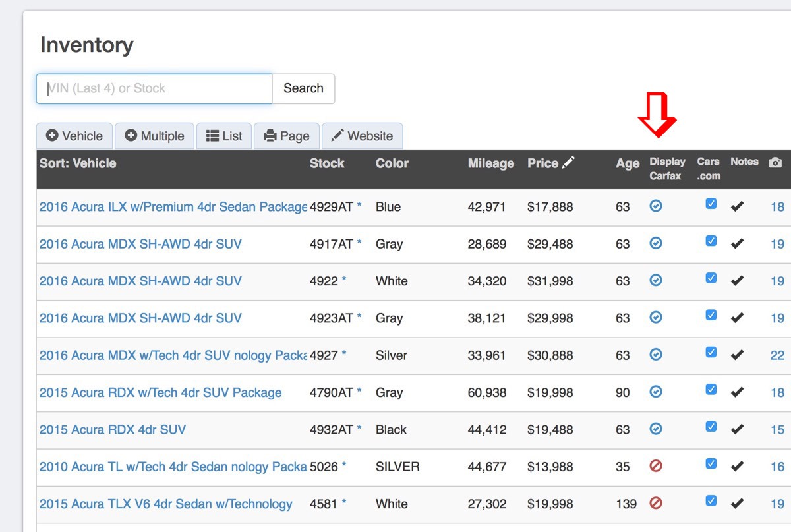Open photo count 22 for Acura MDX w/Tech
Screen dimensions: 791x532
[777, 355]
